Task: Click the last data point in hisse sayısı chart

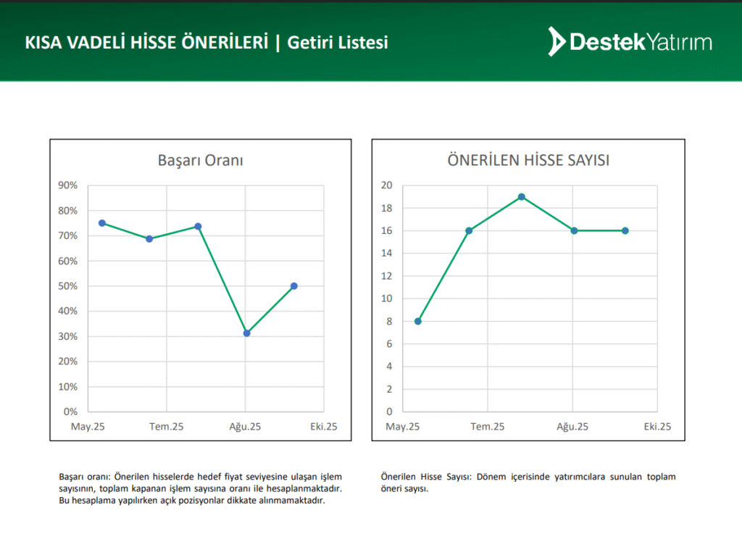Action: tap(625, 230)
